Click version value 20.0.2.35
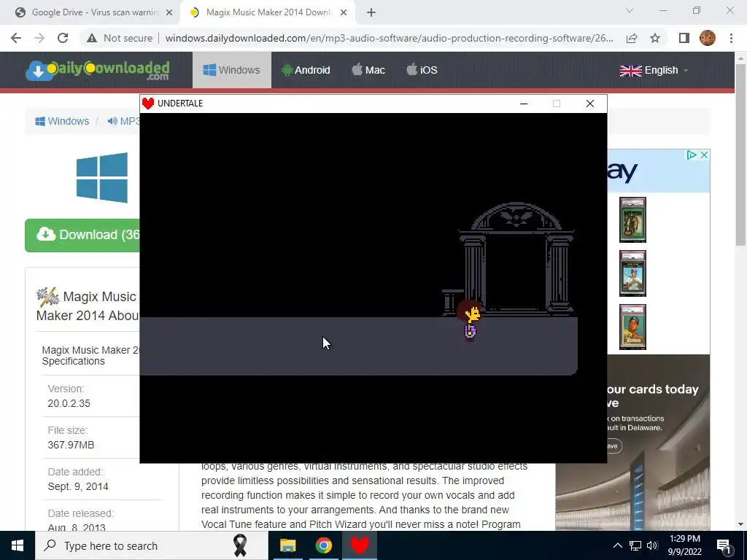Image resolution: width=747 pixels, height=560 pixels. click(69, 403)
